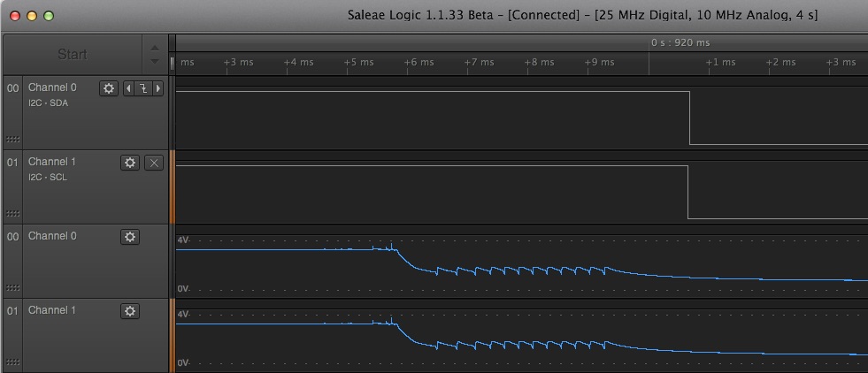This screenshot has height=373, width=868.
Task: Grab drag handle of digital Channel 0 row
Action: point(12,140)
